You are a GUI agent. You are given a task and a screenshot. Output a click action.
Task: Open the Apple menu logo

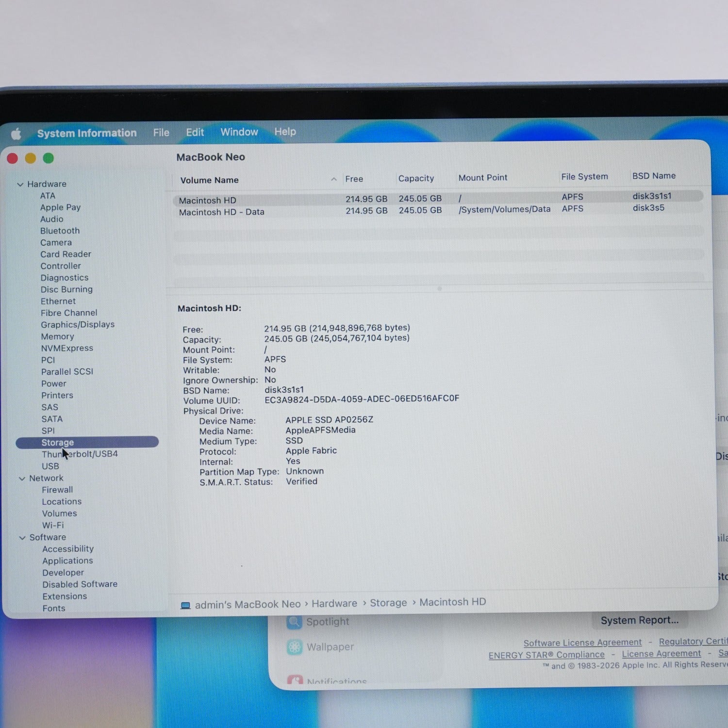point(16,133)
